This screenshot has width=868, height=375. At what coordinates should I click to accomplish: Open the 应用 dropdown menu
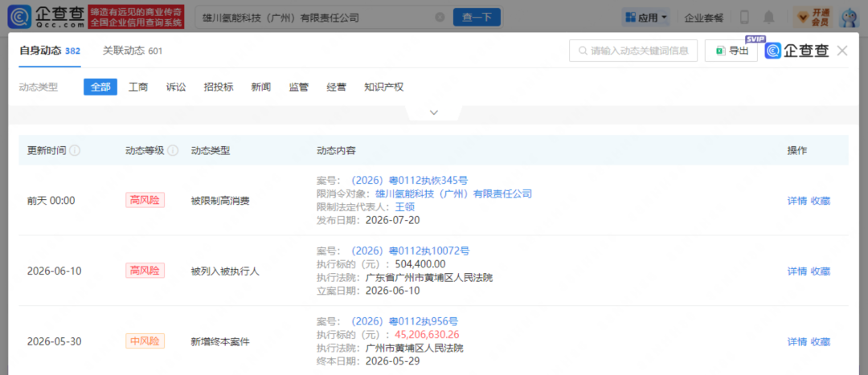pos(646,18)
